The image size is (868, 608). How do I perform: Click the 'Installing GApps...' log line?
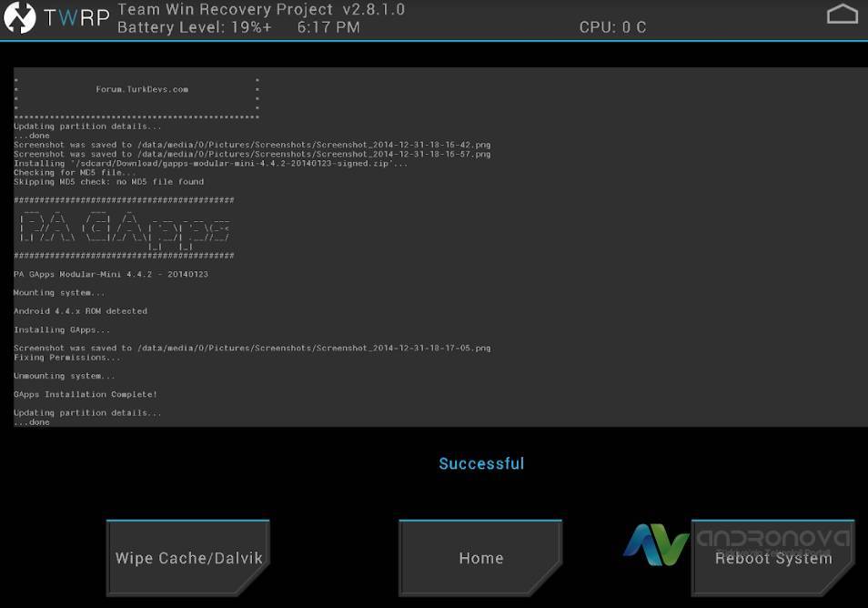[62, 329]
